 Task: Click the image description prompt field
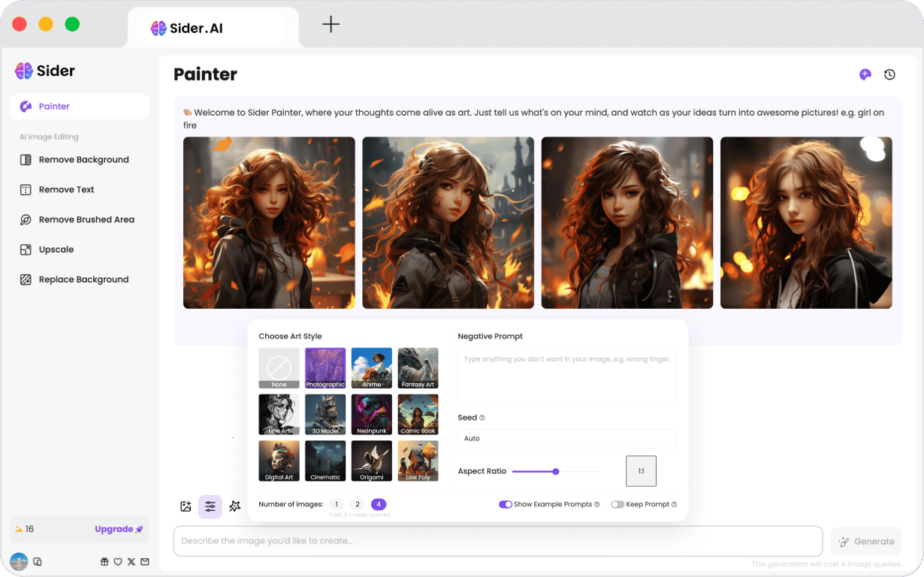tap(498, 541)
